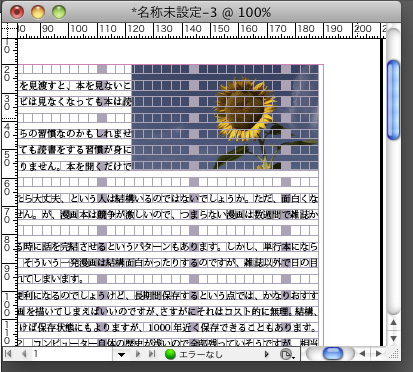Screen dimensions: 413x372
Task: Click the vertical scrollbar blue thumb
Action: pos(393,99)
